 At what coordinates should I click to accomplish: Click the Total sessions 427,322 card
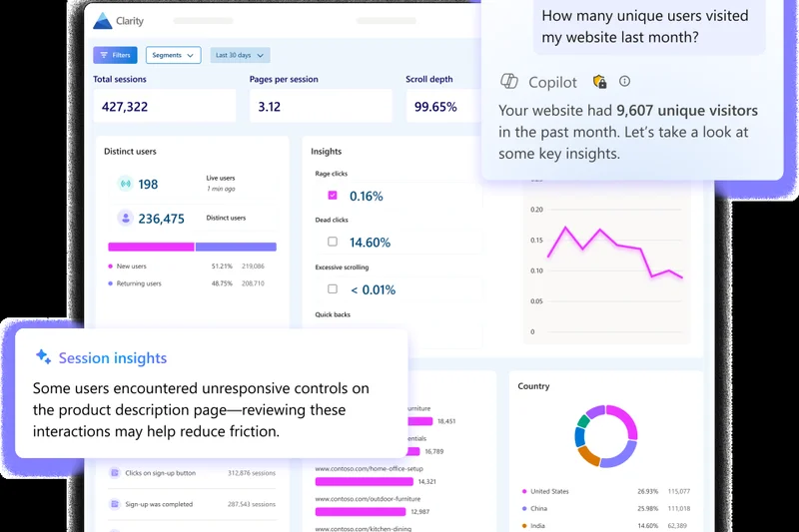coord(164,106)
